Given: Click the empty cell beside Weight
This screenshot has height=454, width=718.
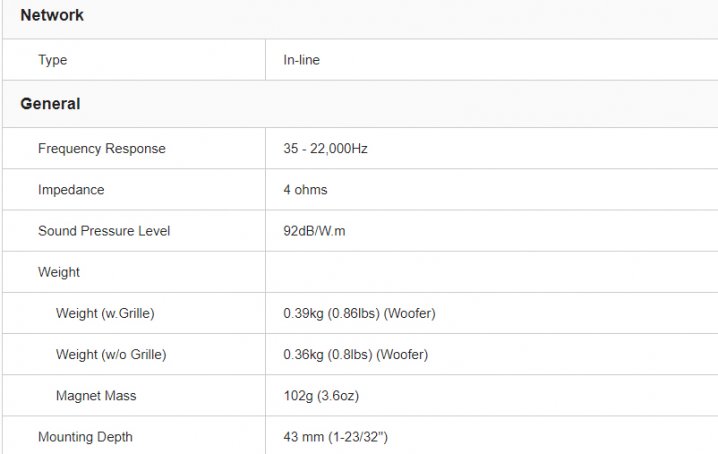Looking at the screenshot, I should (x=490, y=272).
